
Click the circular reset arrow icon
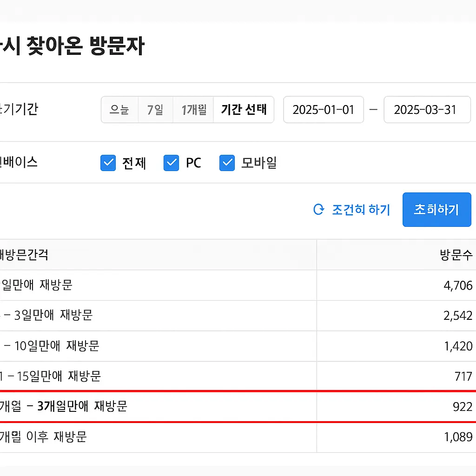(x=318, y=210)
